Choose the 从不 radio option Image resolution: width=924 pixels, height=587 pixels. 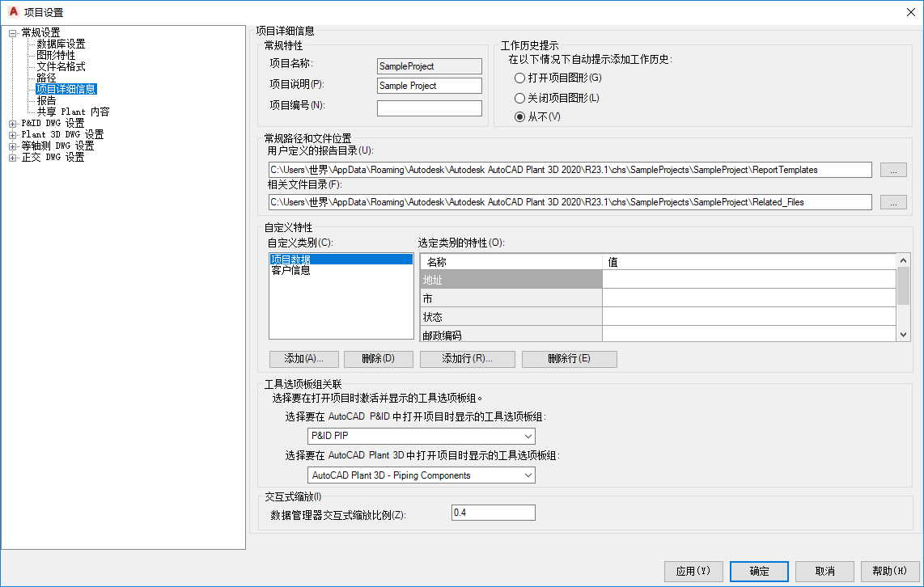(x=537, y=116)
